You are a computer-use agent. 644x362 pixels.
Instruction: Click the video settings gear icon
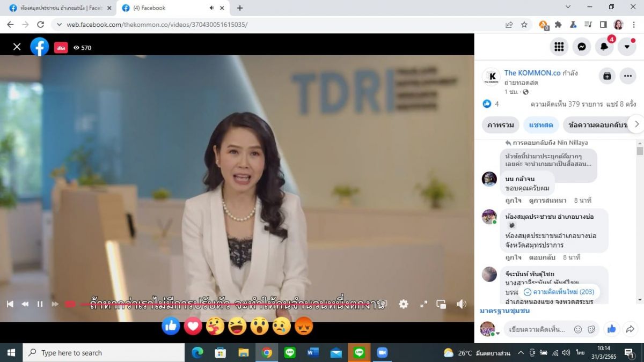click(404, 304)
